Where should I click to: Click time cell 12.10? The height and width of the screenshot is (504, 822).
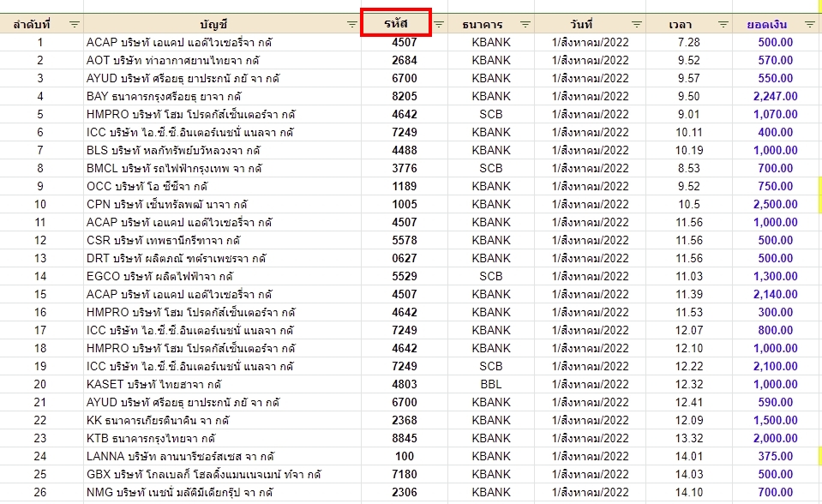click(x=689, y=348)
